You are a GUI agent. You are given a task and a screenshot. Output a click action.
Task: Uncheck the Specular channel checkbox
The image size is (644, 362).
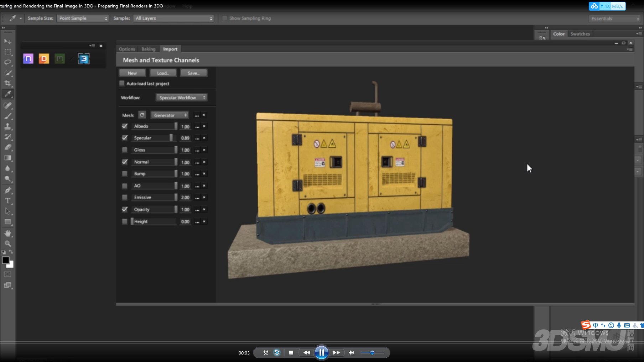[125, 138]
